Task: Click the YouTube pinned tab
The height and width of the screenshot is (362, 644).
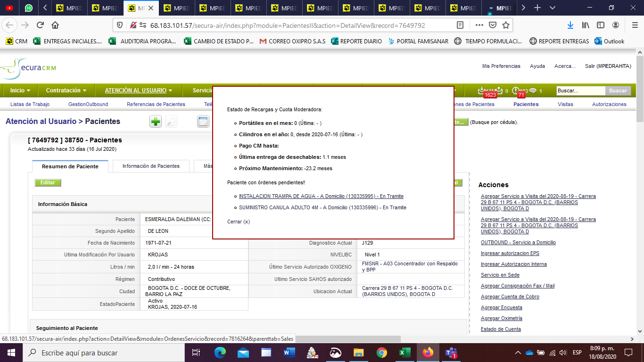Action: (x=9, y=8)
